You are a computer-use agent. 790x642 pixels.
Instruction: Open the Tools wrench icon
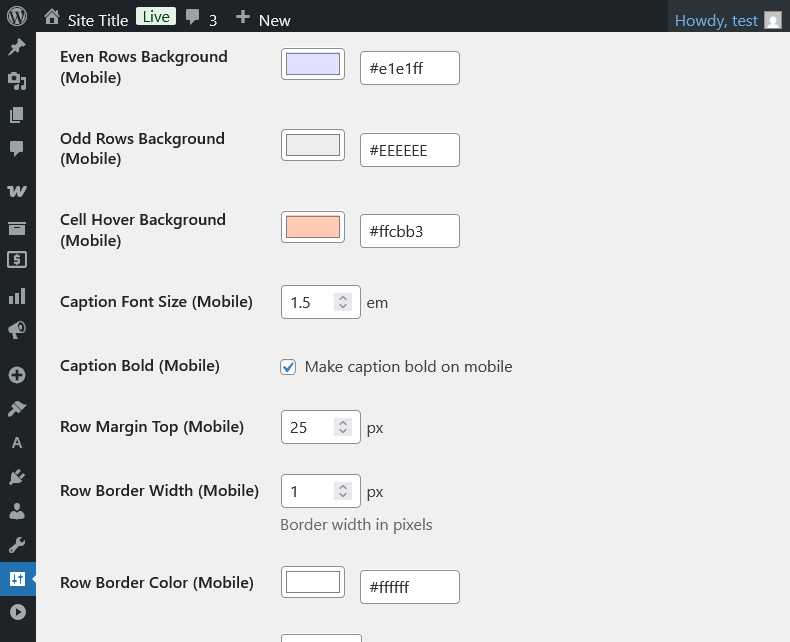(17, 545)
